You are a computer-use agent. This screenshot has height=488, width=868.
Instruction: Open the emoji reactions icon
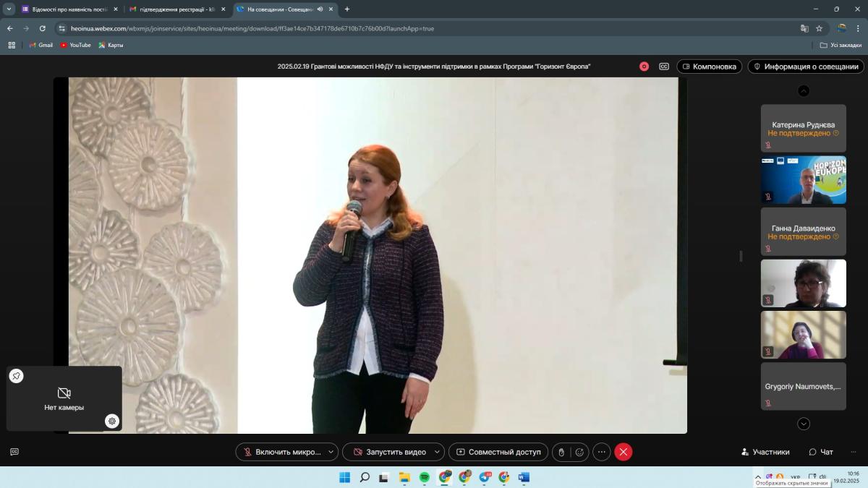click(579, 452)
